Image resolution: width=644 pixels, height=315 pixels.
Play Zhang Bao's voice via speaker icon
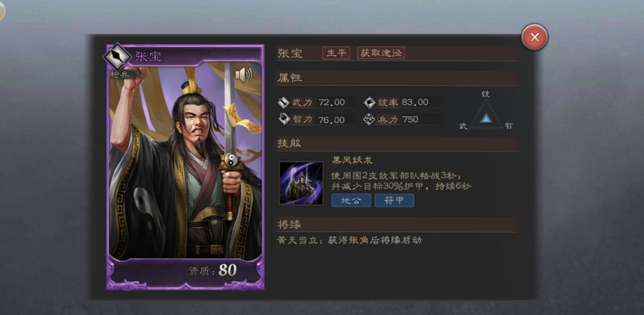coord(244,75)
